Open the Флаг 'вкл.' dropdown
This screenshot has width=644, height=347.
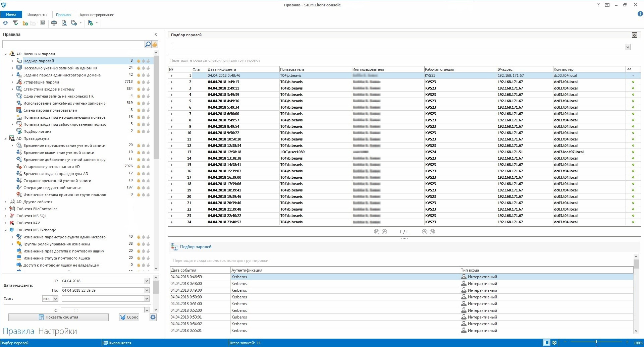pos(55,298)
